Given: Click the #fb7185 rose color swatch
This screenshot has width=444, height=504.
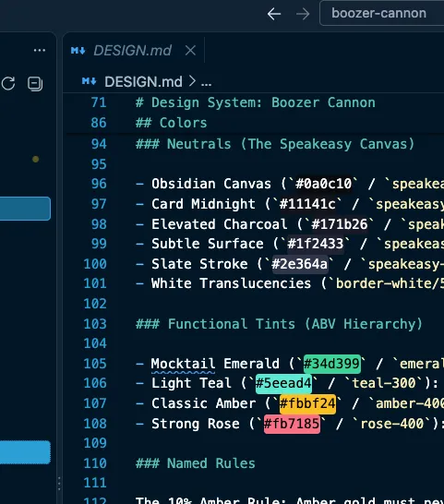Looking at the screenshot, I should 292,424.
